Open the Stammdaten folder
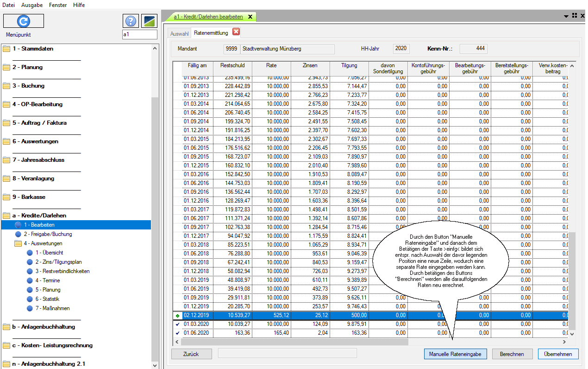Screen dimensions: 588x369 pyautogui.click(x=32, y=49)
